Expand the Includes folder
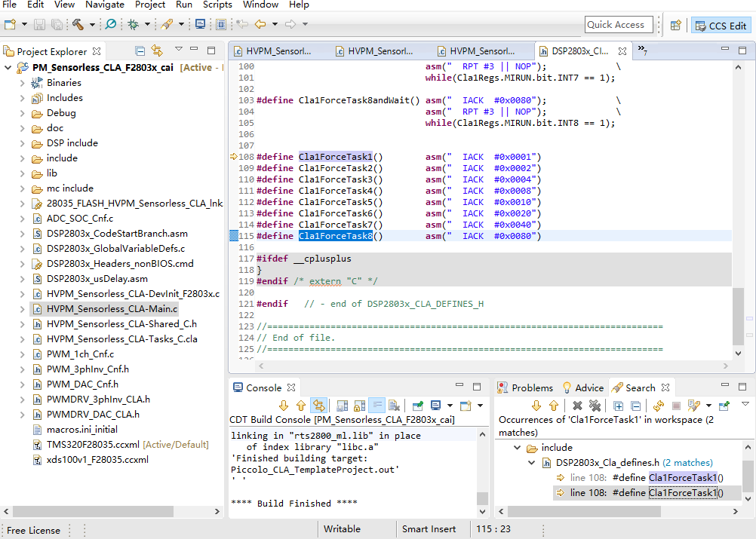The width and height of the screenshot is (756, 539). click(22, 98)
